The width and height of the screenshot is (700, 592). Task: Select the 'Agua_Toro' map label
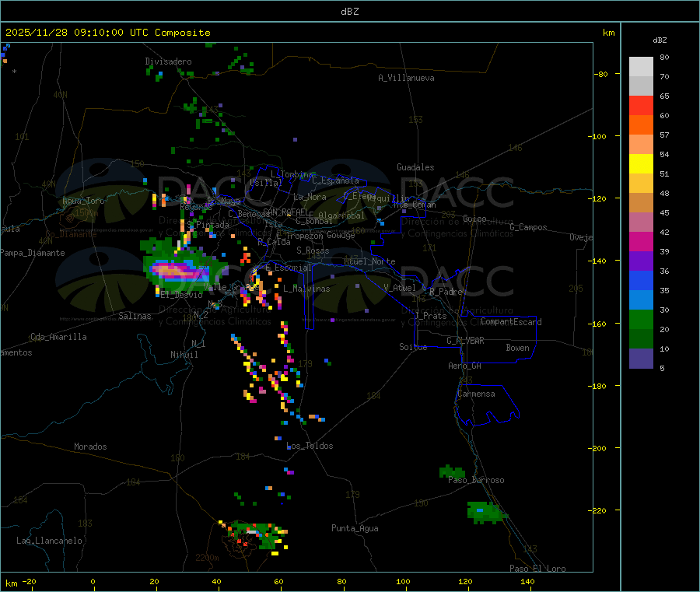(83, 201)
